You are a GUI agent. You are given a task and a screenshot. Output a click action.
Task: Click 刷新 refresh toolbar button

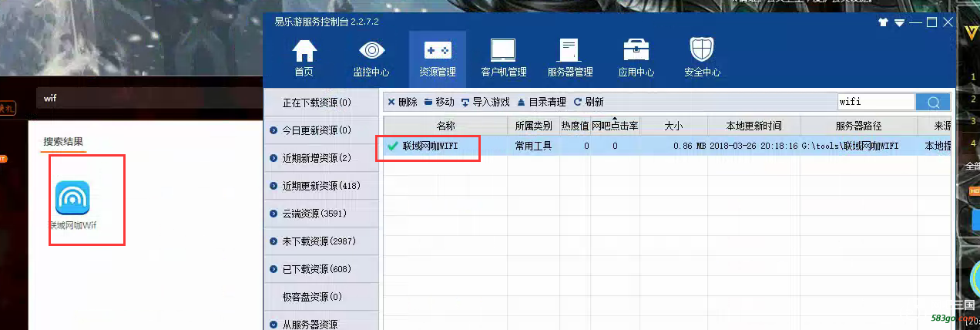(x=589, y=102)
